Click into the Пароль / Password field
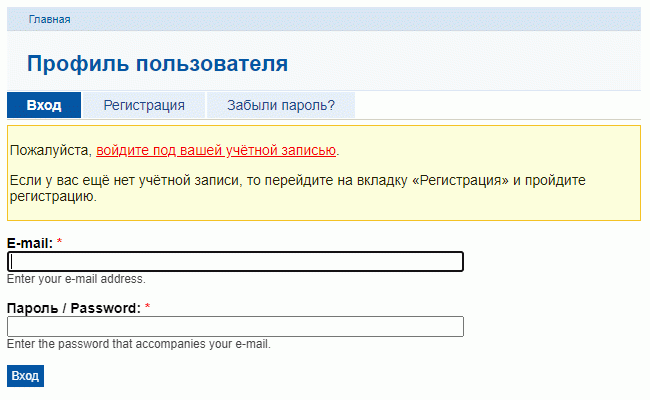 tap(235, 327)
